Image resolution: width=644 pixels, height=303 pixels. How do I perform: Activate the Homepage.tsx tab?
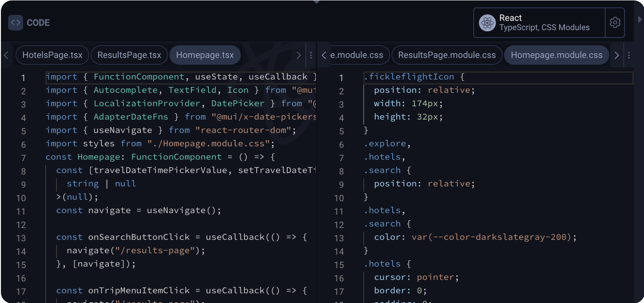[205, 55]
